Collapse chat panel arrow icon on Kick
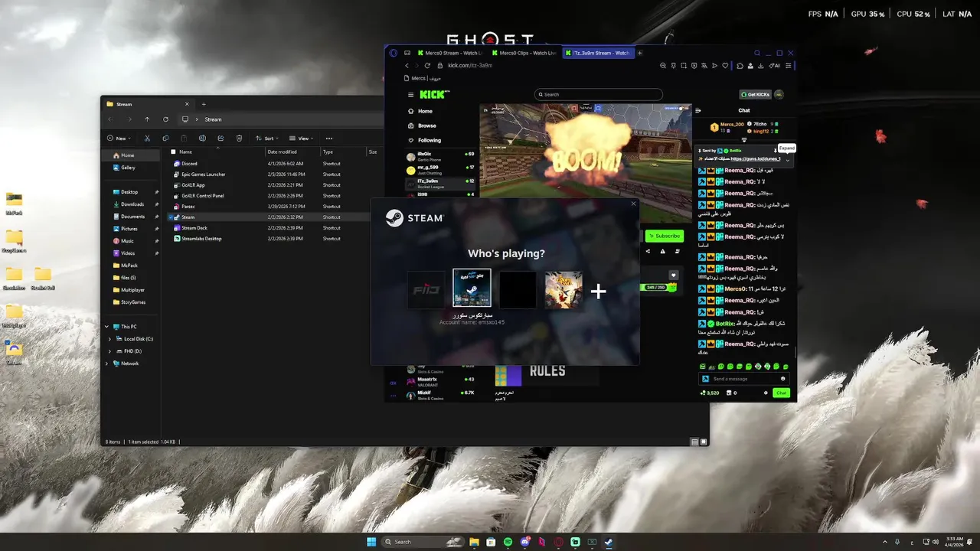 pyautogui.click(x=697, y=110)
